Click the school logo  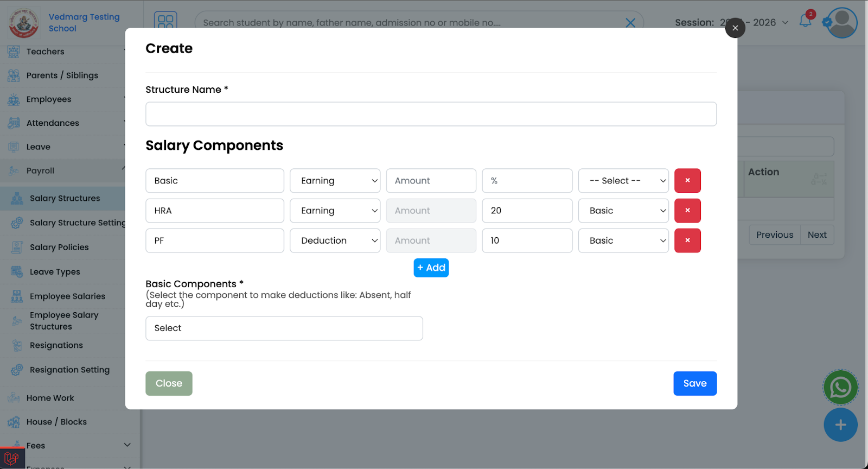pyautogui.click(x=23, y=23)
